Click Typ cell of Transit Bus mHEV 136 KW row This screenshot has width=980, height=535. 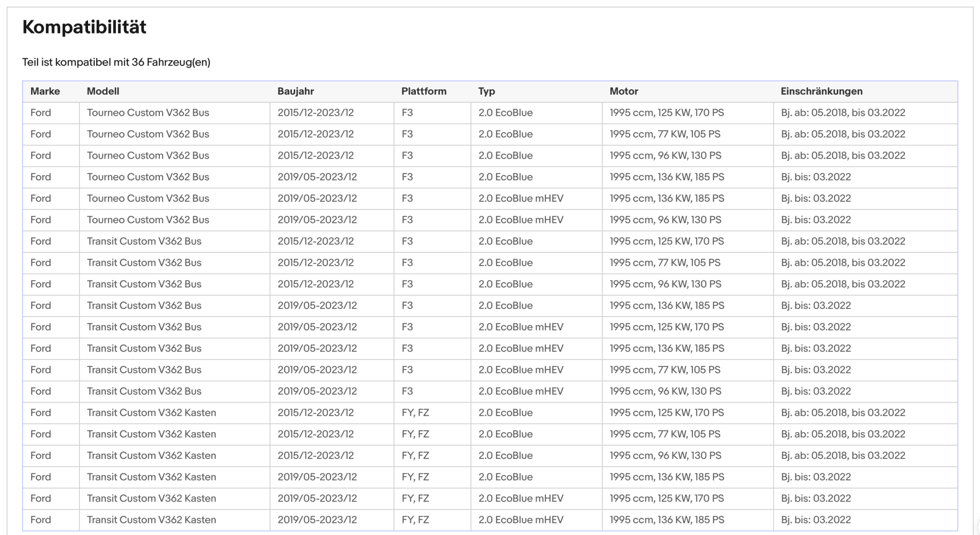[x=536, y=349]
